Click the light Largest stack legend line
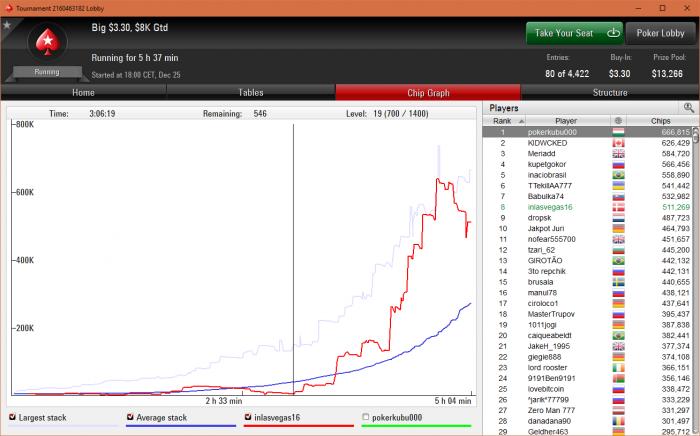Viewport: 700px width, 436px height. (63, 426)
